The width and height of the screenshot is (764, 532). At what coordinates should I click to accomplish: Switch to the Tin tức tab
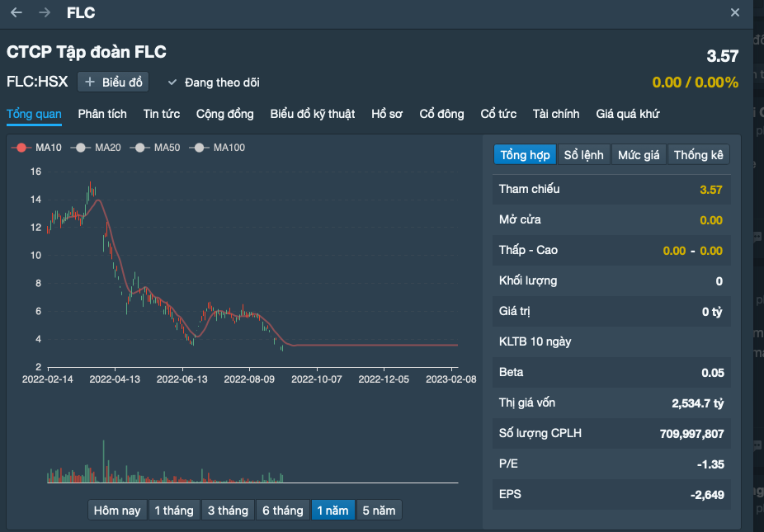[x=161, y=114]
